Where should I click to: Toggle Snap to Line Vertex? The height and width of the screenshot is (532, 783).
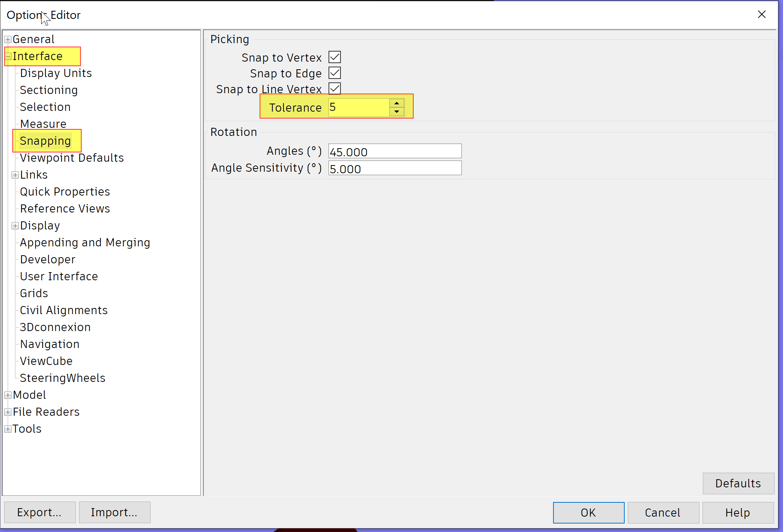point(335,88)
